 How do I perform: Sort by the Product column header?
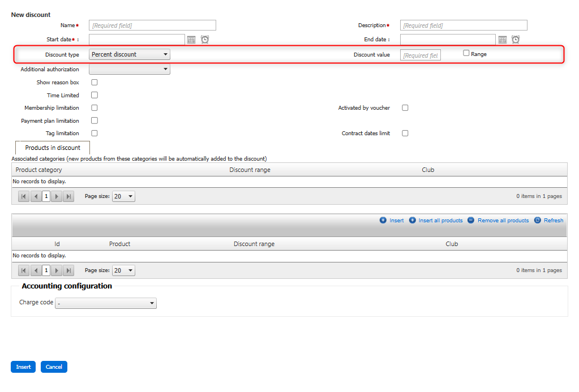tap(119, 244)
